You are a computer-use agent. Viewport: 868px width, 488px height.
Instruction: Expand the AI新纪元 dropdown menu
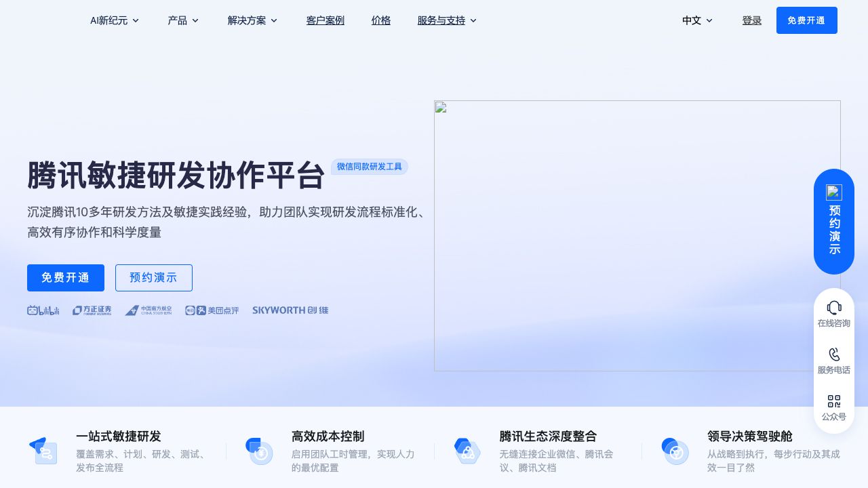[114, 20]
